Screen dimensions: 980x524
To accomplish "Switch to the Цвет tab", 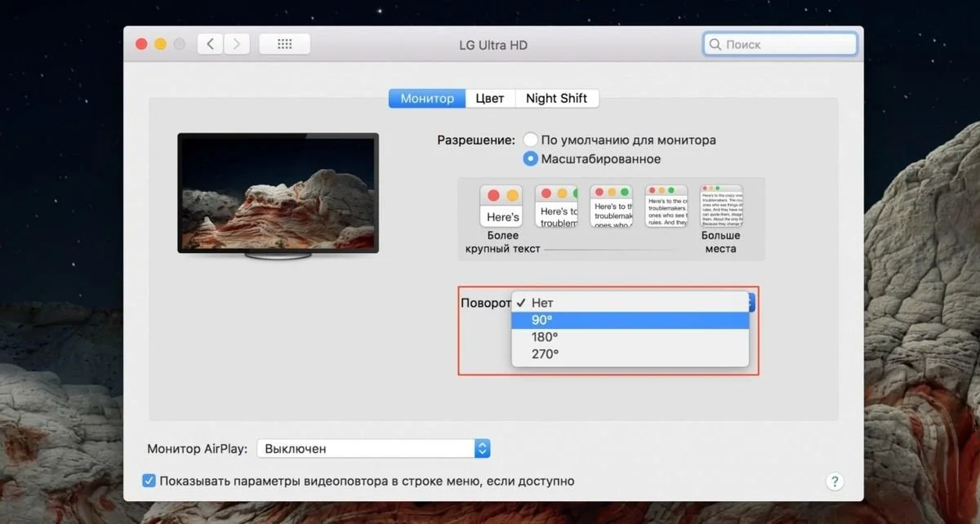I will pos(490,98).
